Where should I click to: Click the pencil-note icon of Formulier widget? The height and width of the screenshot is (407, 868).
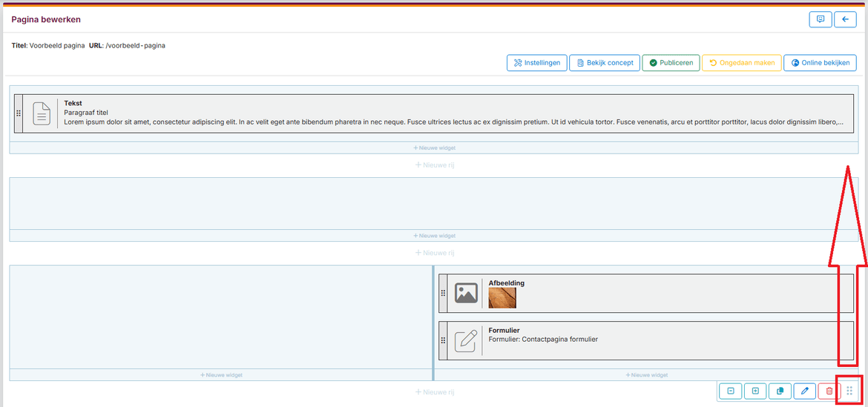pyautogui.click(x=466, y=340)
